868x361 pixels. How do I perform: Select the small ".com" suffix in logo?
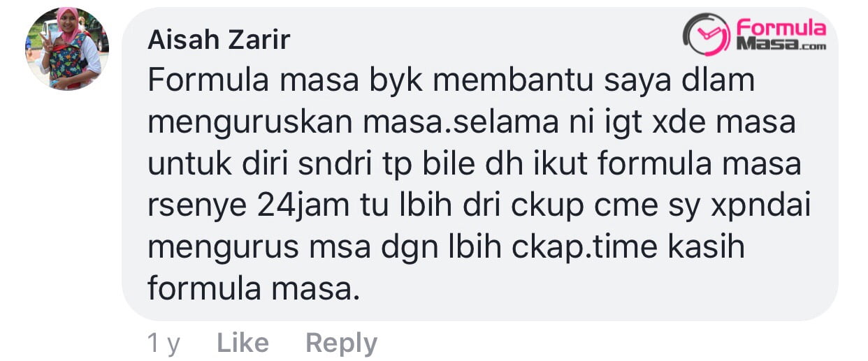809,47
